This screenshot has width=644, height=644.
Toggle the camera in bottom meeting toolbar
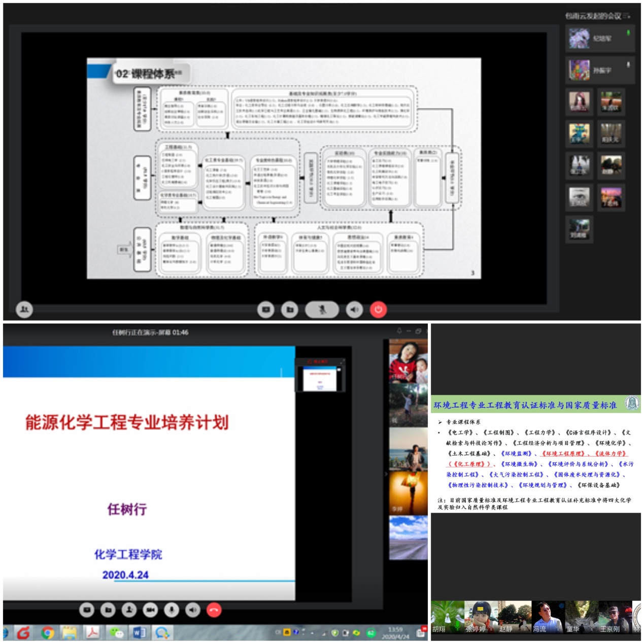(150, 610)
